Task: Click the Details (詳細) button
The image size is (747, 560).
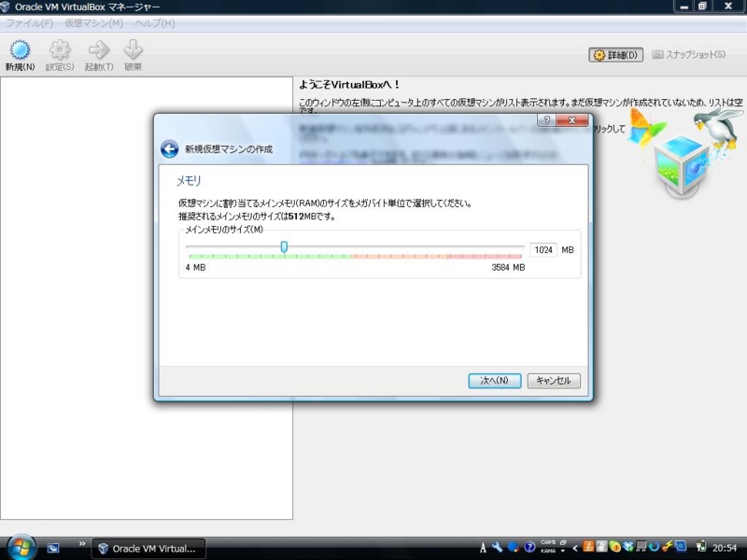Action: 616,55
